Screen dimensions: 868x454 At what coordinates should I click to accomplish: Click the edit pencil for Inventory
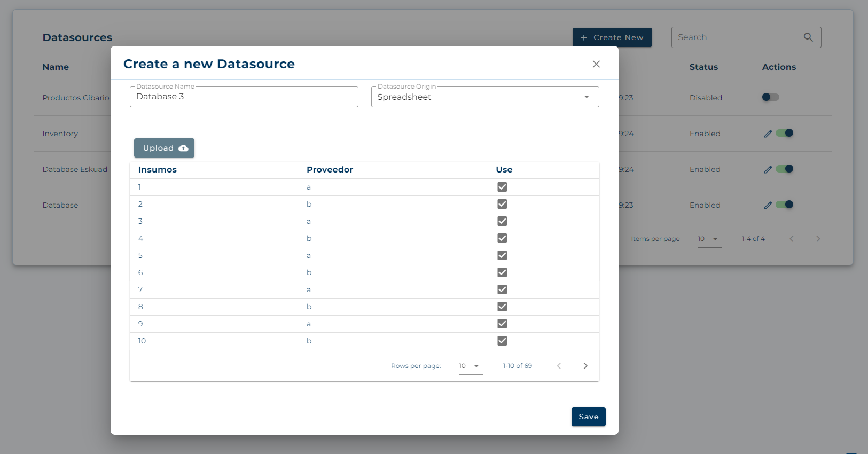click(x=768, y=134)
